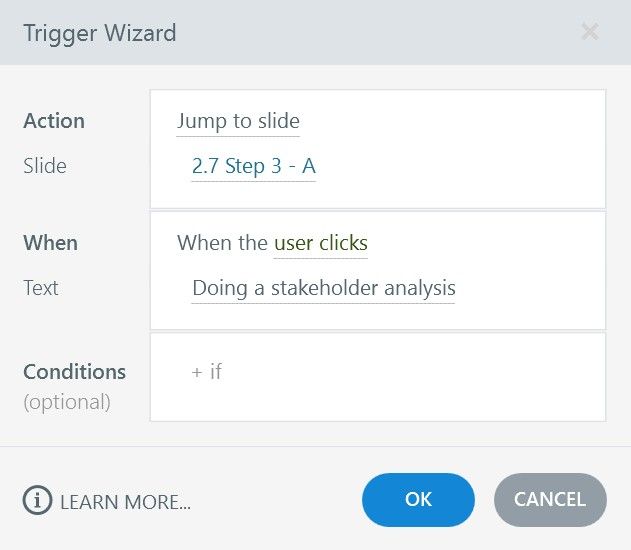631x550 pixels.
Task: Open the 'Jump to slide' action dropdown
Action: pos(238,122)
